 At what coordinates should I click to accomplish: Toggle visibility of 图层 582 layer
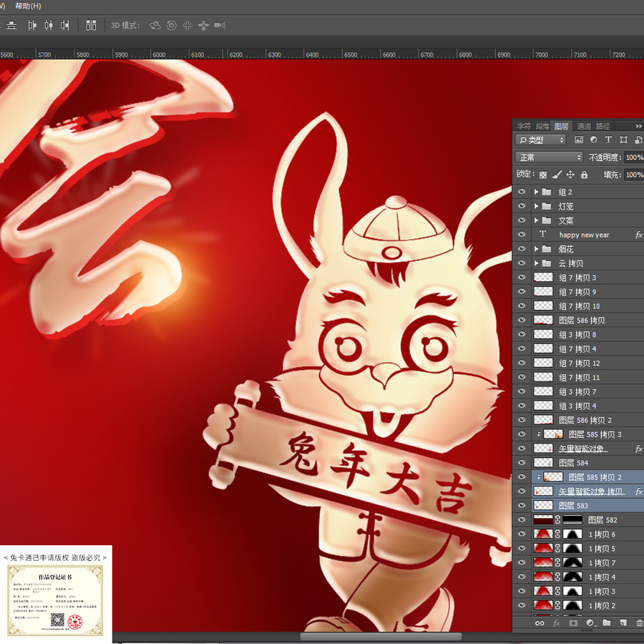coord(522,520)
